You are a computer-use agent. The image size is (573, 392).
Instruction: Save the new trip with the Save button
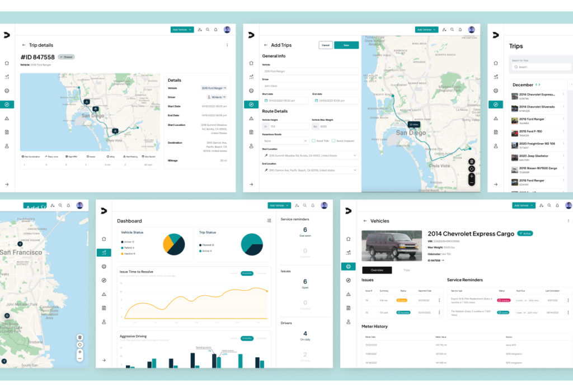[x=346, y=45]
